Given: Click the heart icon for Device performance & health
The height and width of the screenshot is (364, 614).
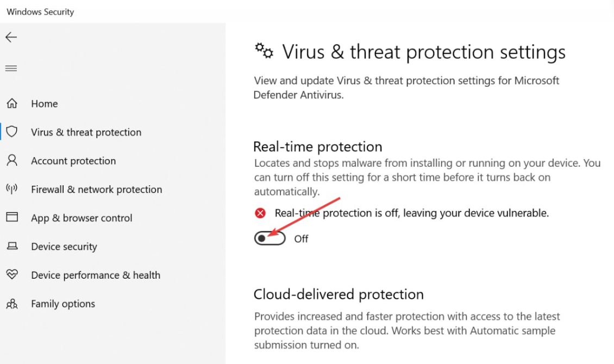Looking at the screenshot, I should pos(12,275).
